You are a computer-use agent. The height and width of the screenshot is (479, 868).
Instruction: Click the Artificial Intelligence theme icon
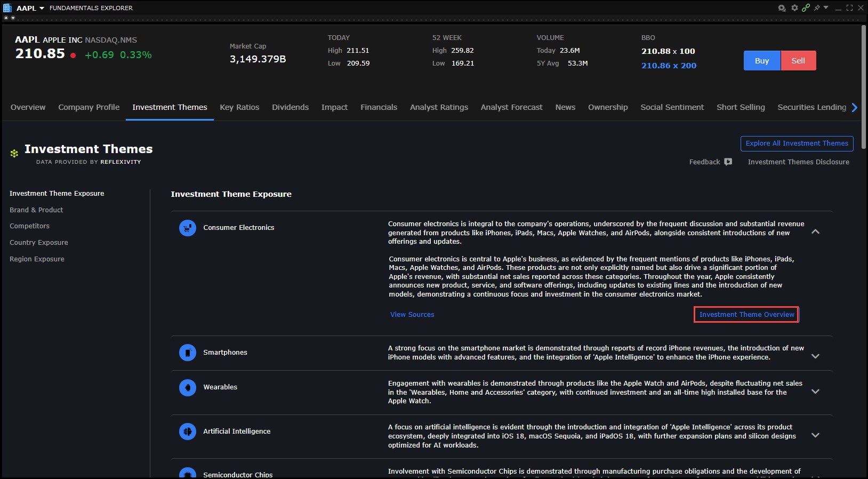pyautogui.click(x=188, y=431)
